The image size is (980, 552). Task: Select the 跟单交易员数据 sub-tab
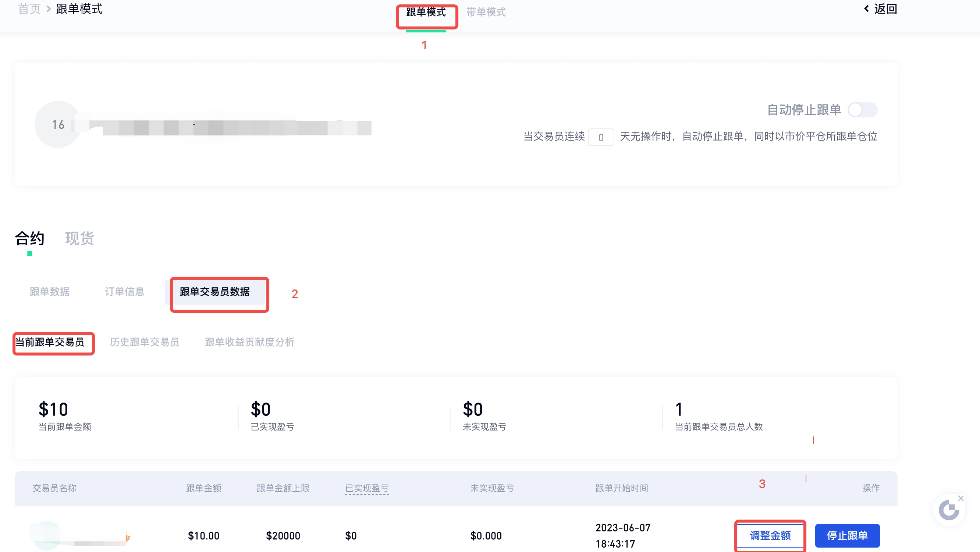pyautogui.click(x=214, y=291)
